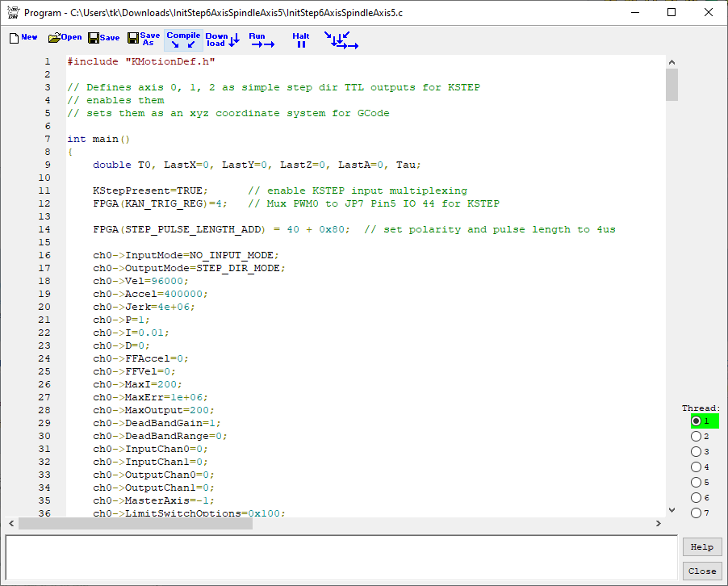Viewport: 728px width, 586px height.
Task: Select Thread 2 radio button
Action: pos(697,437)
